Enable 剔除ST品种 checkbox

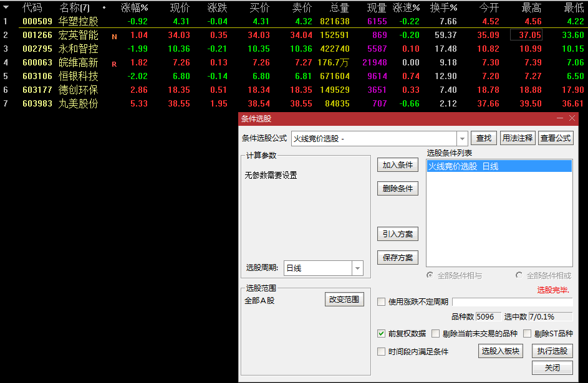[x=528, y=334]
